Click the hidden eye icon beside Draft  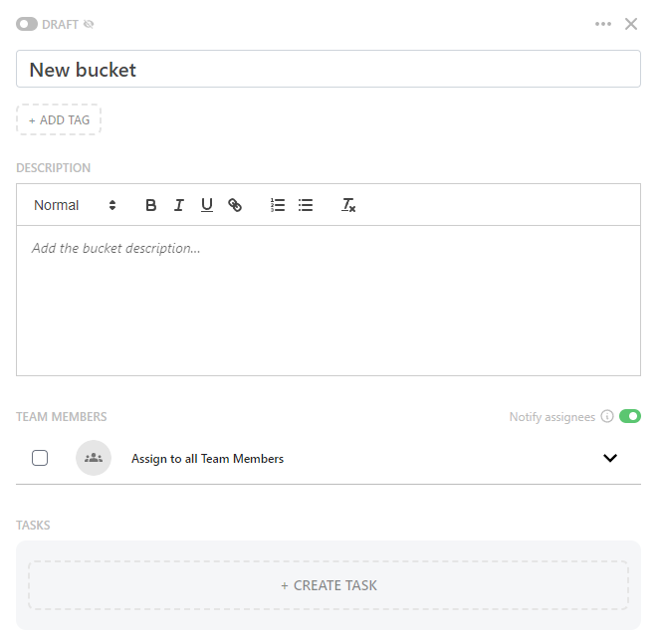click(x=89, y=24)
